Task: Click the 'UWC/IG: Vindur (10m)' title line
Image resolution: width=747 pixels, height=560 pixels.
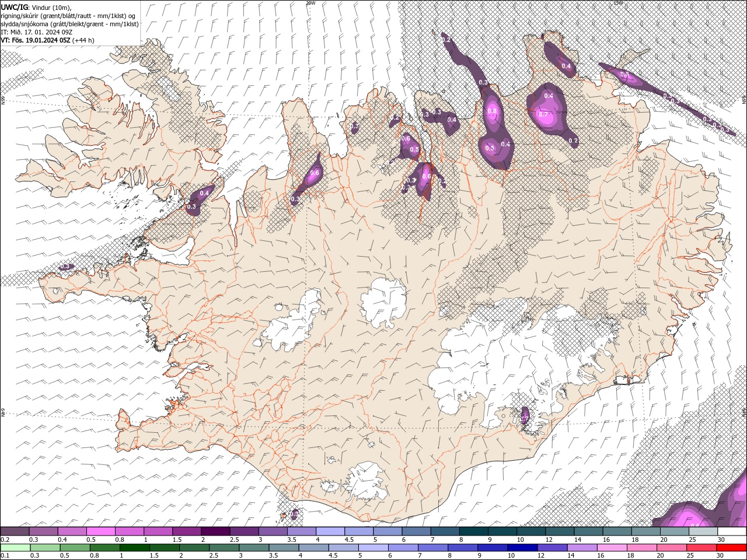Action: pos(36,7)
